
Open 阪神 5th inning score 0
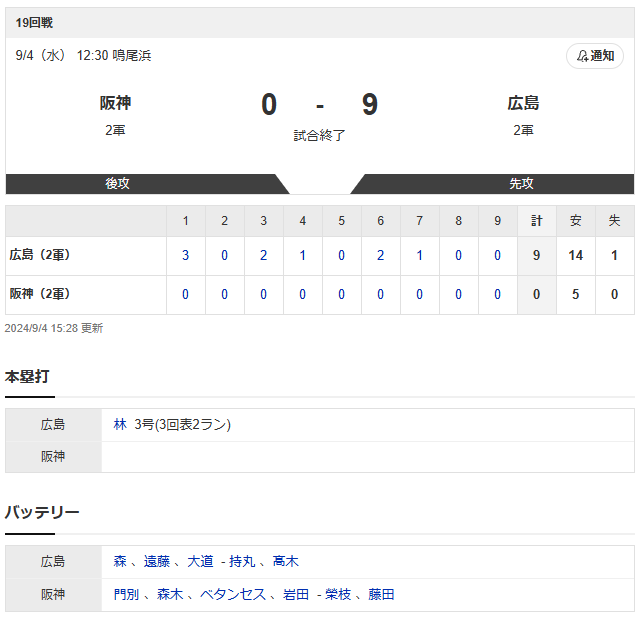[341, 294]
